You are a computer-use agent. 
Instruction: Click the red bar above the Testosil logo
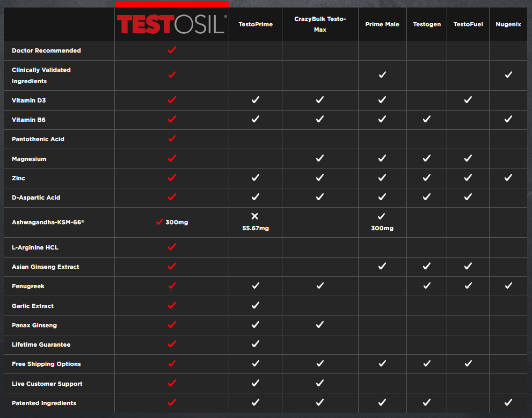(x=171, y=4)
